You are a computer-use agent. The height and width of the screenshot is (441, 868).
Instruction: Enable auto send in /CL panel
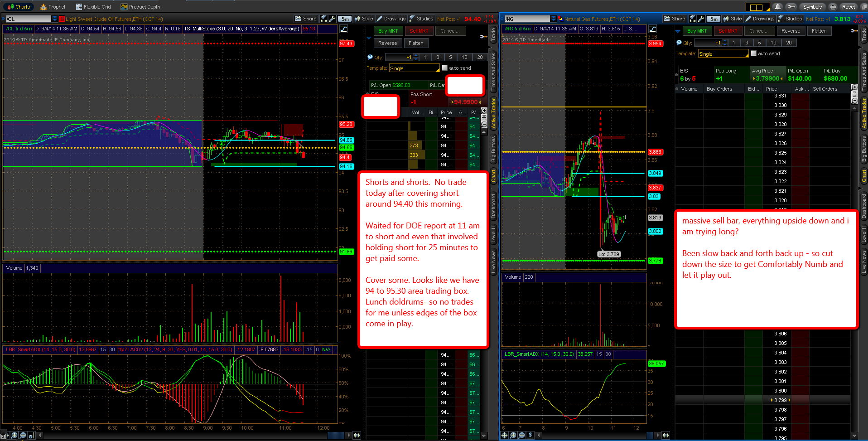tap(444, 68)
